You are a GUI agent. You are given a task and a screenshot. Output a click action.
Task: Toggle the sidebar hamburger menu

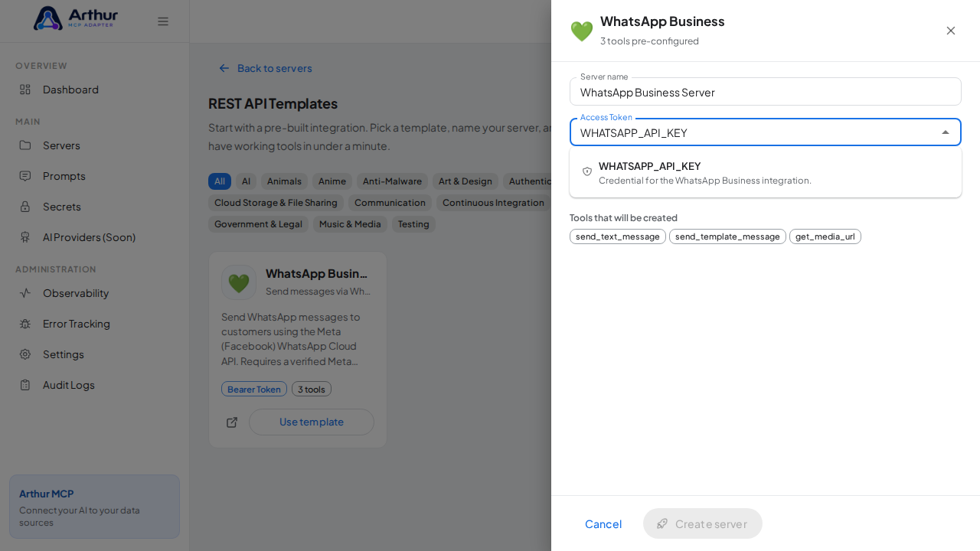click(163, 21)
